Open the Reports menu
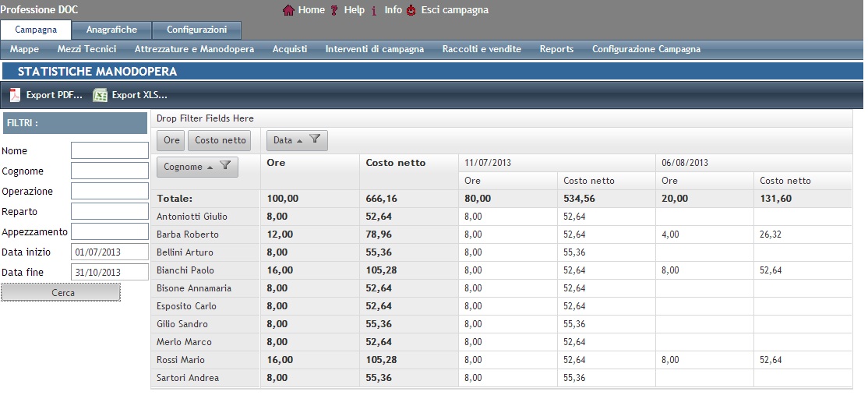 tap(556, 49)
